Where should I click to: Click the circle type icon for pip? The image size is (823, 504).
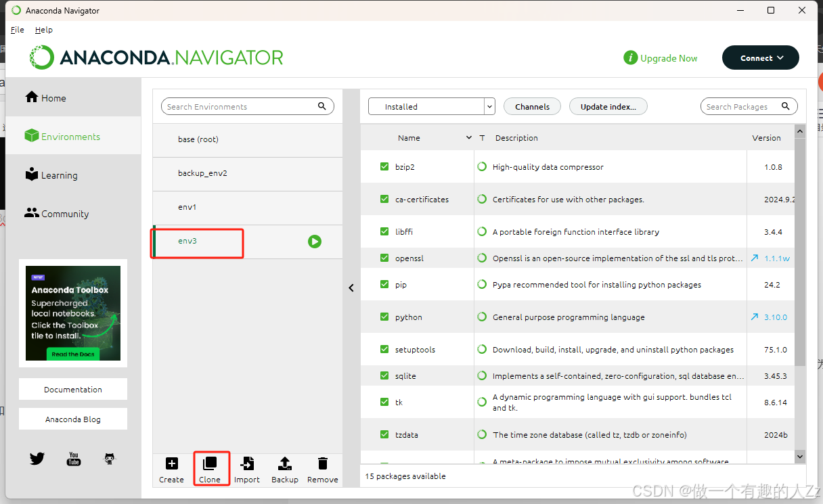(x=482, y=284)
